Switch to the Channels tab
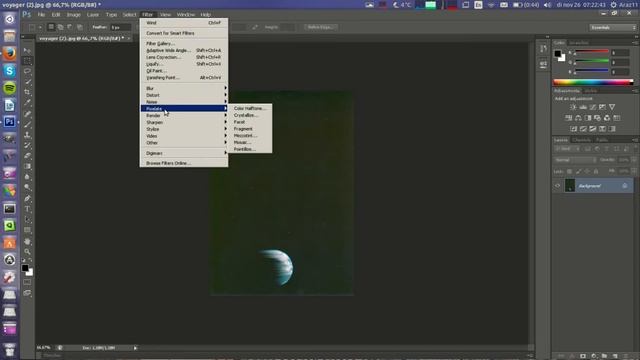The height and width of the screenshot is (360, 640). click(582, 140)
